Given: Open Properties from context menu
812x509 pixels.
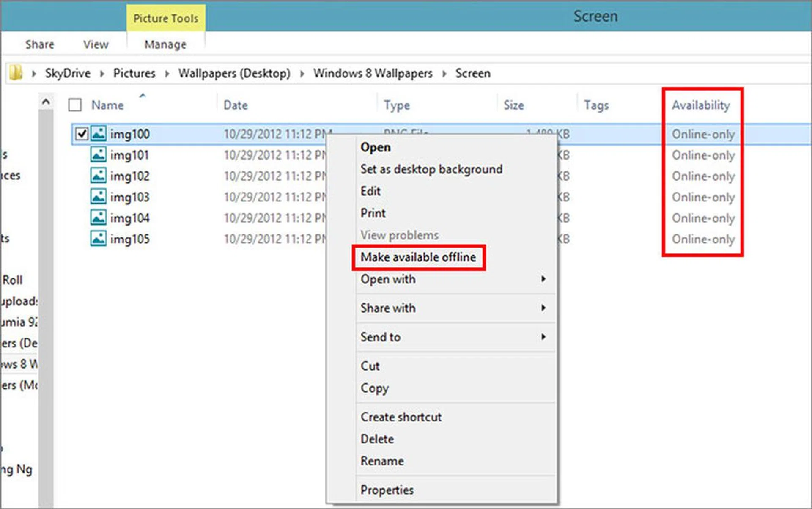Looking at the screenshot, I should point(387,490).
